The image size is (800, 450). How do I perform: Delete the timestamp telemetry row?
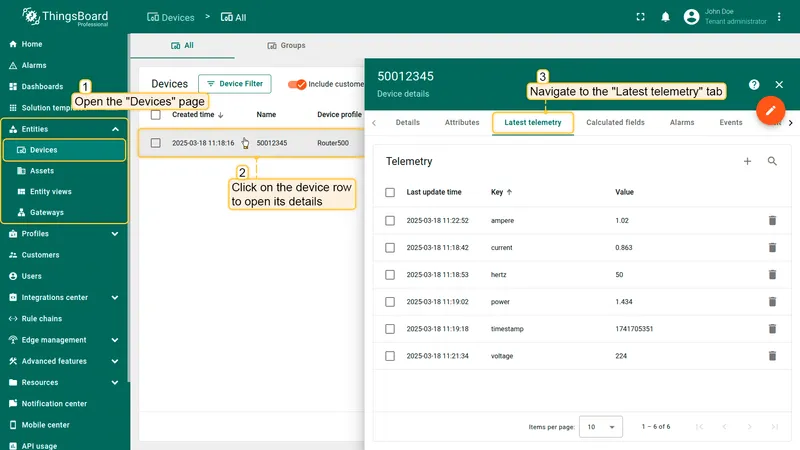pyautogui.click(x=772, y=329)
